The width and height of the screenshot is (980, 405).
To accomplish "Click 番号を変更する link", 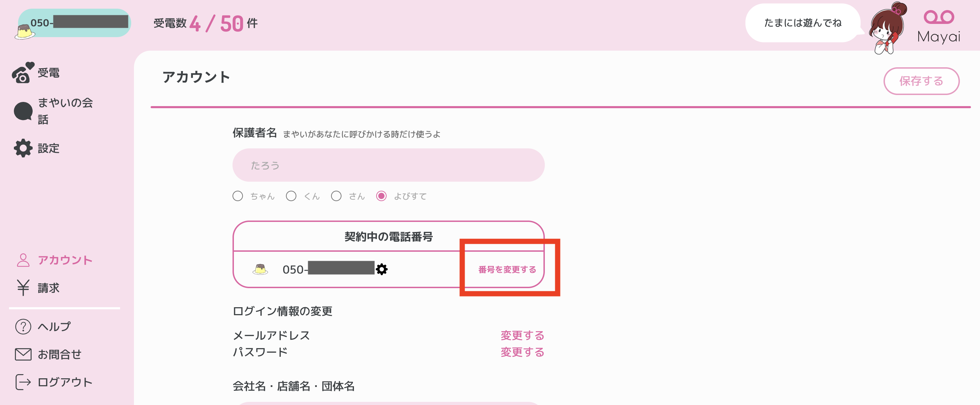I will [507, 270].
